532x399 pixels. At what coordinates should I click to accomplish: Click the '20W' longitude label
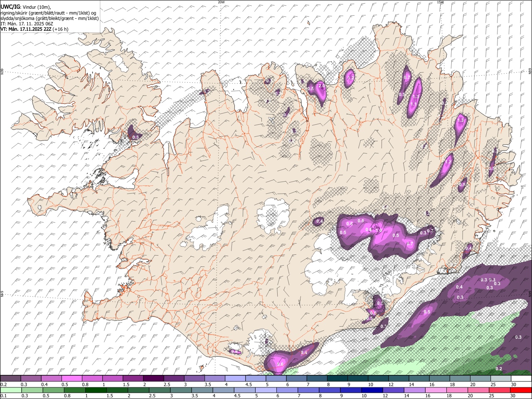point(221,2)
